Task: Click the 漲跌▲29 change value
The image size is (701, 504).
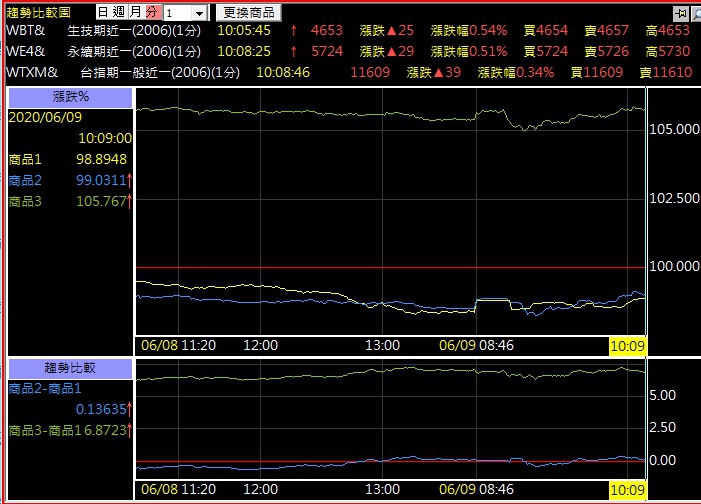Action: (x=387, y=51)
